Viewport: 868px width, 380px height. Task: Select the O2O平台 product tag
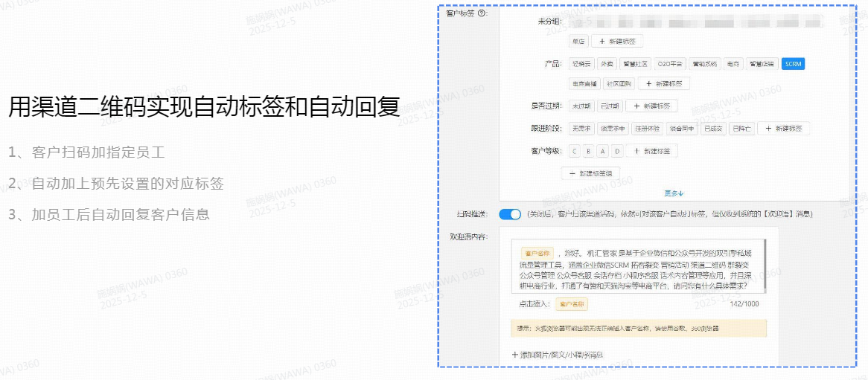click(x=670, y=64)
